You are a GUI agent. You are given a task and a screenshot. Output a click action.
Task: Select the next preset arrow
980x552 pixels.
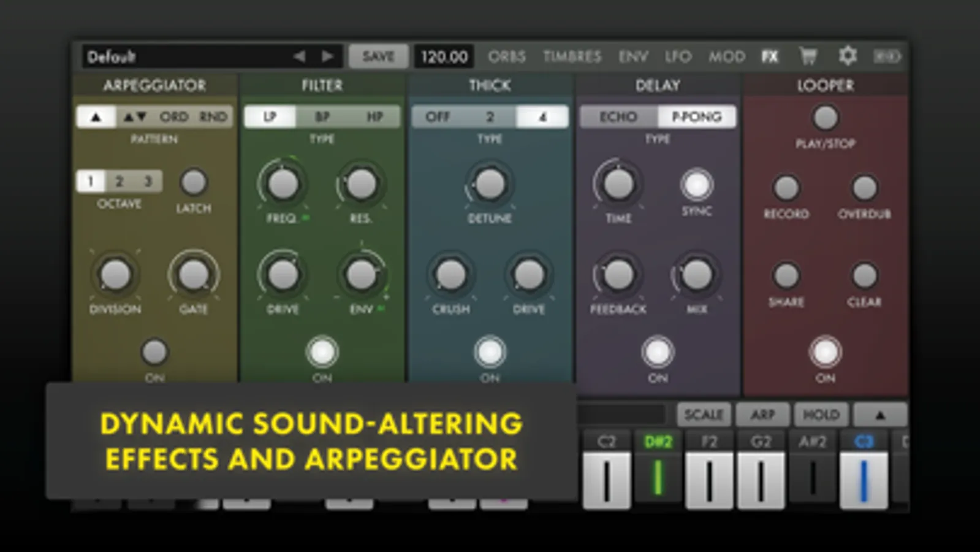tap(328, 56)
